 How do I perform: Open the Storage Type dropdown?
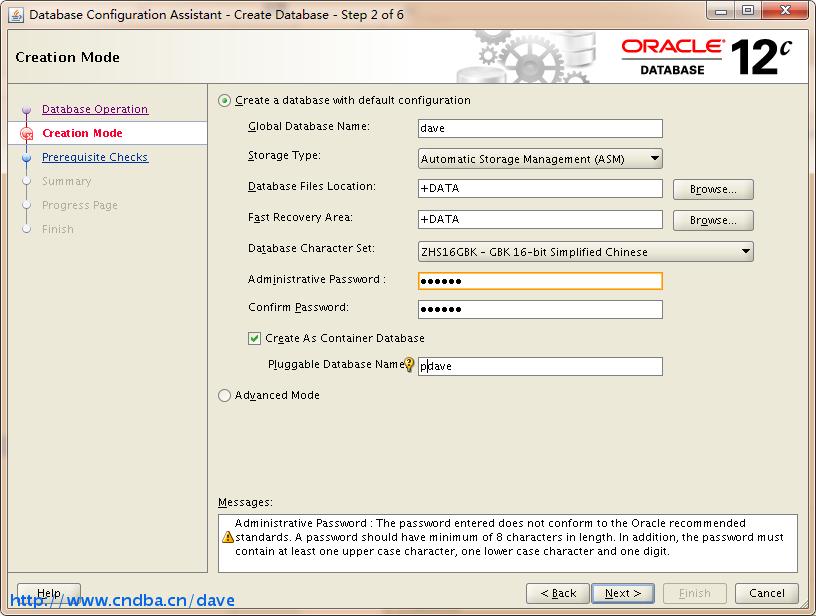[540, 159]
